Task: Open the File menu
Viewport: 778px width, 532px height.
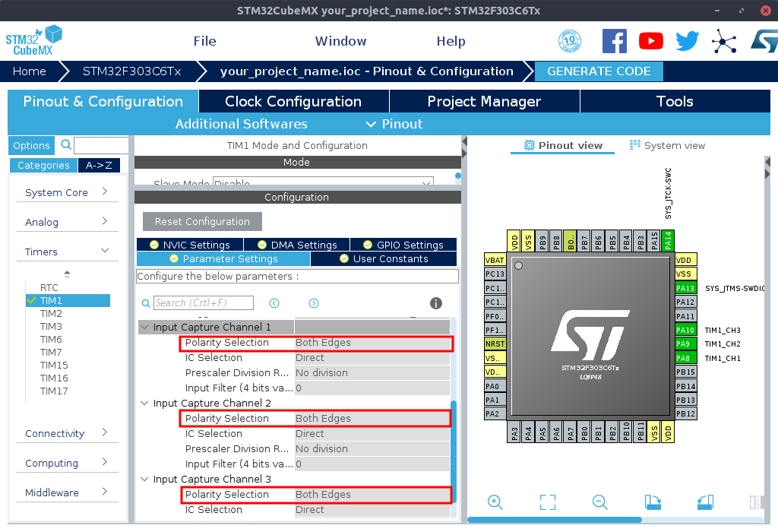Action: [204, 41]
